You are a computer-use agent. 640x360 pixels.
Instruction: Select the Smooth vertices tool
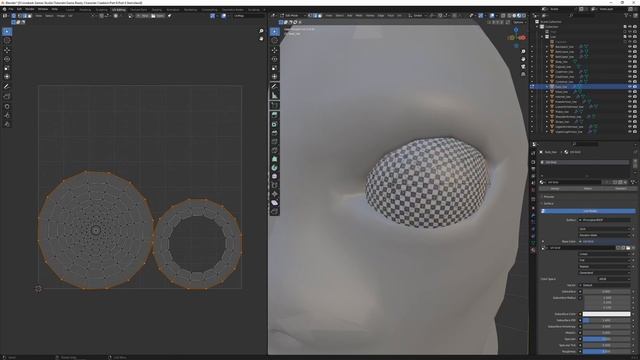click(274, 176)
